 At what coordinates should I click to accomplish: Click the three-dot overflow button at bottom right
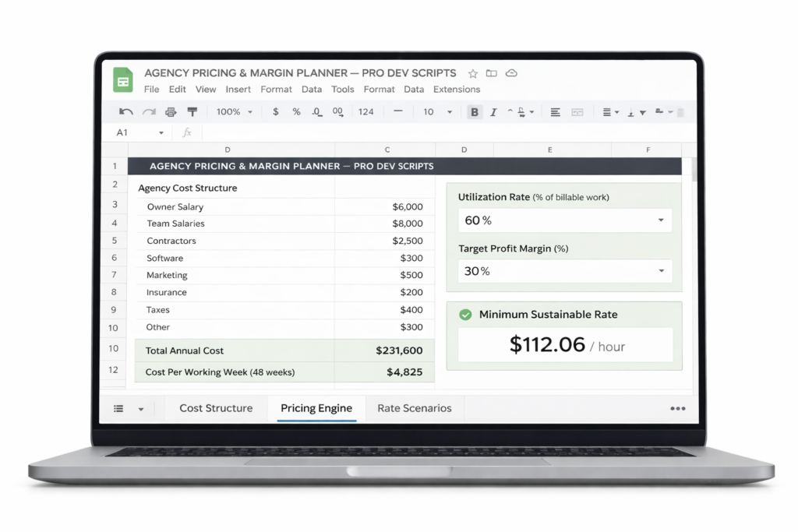pos(677,409)
